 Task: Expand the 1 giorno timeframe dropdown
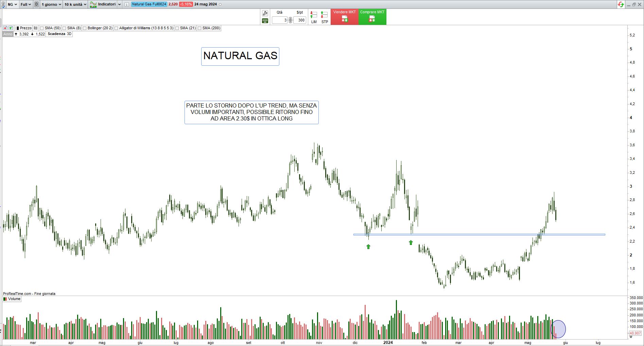(51, 4)
